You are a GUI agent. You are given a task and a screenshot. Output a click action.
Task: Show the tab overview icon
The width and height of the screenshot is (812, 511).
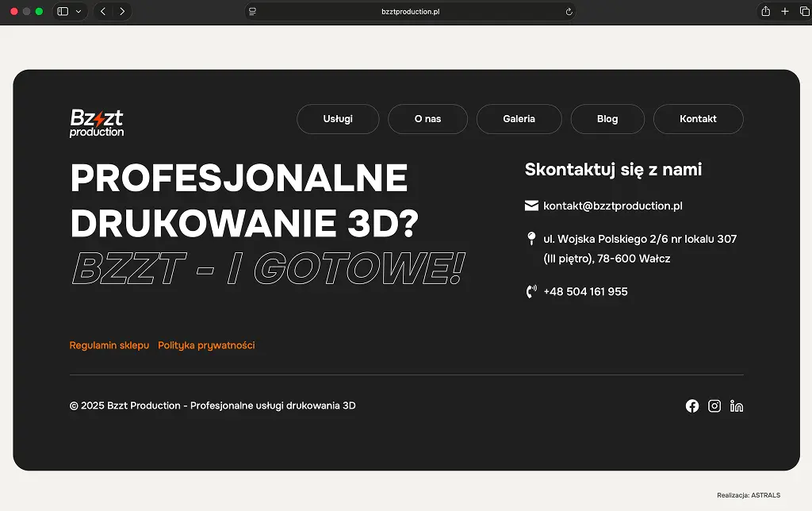tap(802, 12)
